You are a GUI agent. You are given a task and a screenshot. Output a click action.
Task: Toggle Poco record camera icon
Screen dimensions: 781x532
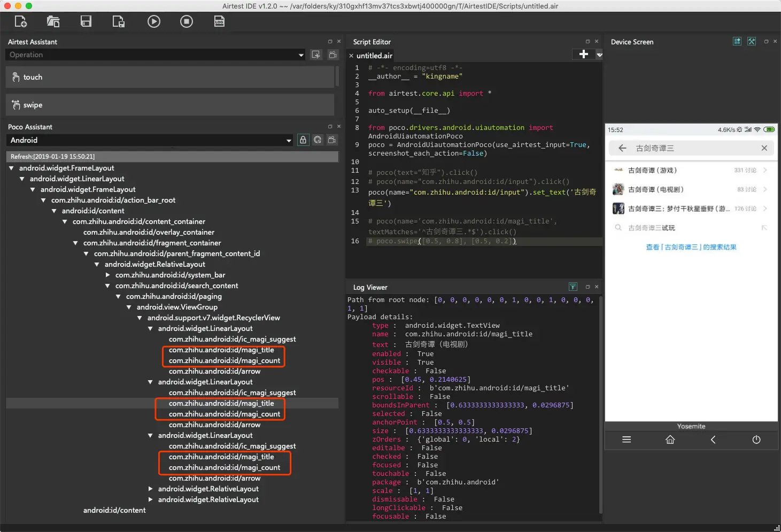pyautogui.click(x=332, y=140)
